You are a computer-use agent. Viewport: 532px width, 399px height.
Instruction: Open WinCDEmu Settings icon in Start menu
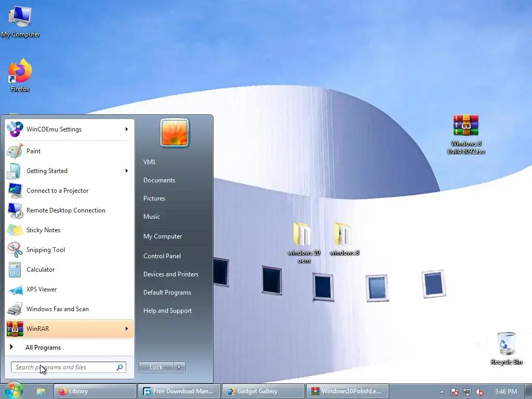pos(15,129)
